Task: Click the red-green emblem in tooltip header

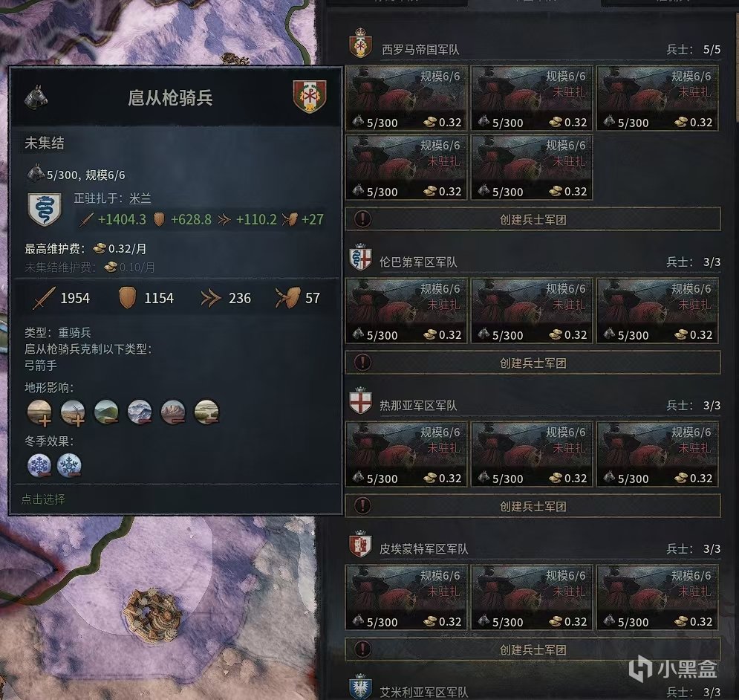Action: pyautogui.click(x=310, y=96)
